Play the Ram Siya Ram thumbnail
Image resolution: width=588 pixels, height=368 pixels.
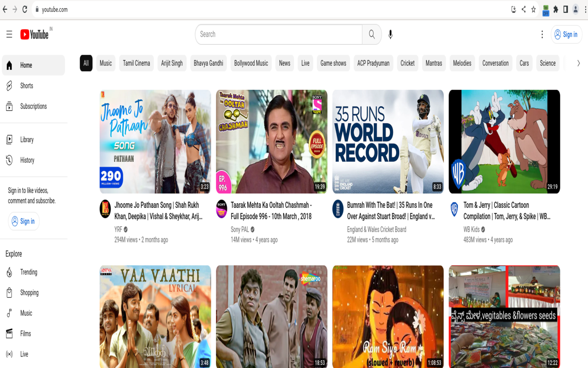pos(388,316)
